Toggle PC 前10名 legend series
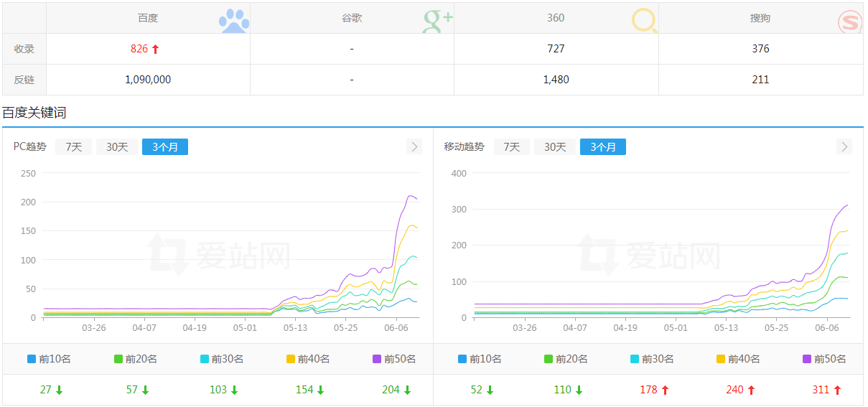The height and width of the screenshot is (407, 868). coord(49,359)
